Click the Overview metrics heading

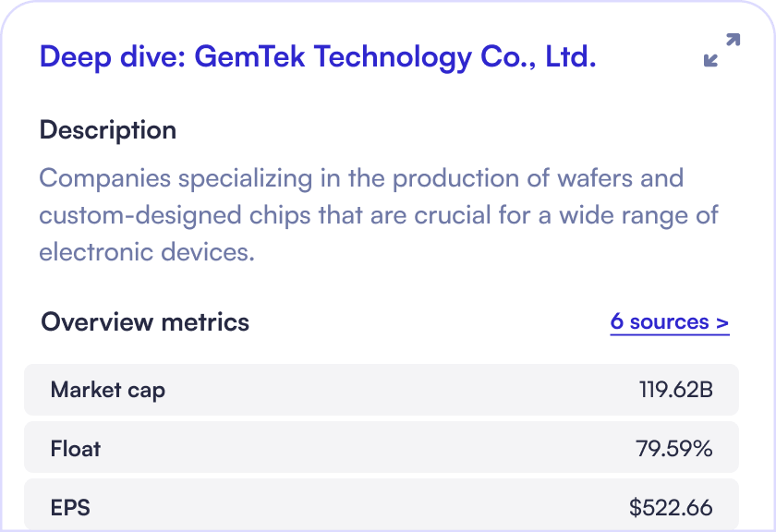click(145, 322)
